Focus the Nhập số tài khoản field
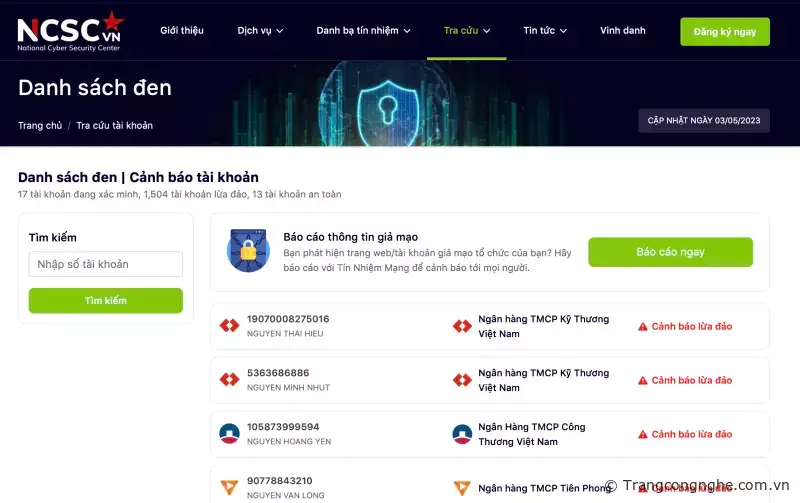800x503 pixels. pyautogui.click(x=106, y=264)
